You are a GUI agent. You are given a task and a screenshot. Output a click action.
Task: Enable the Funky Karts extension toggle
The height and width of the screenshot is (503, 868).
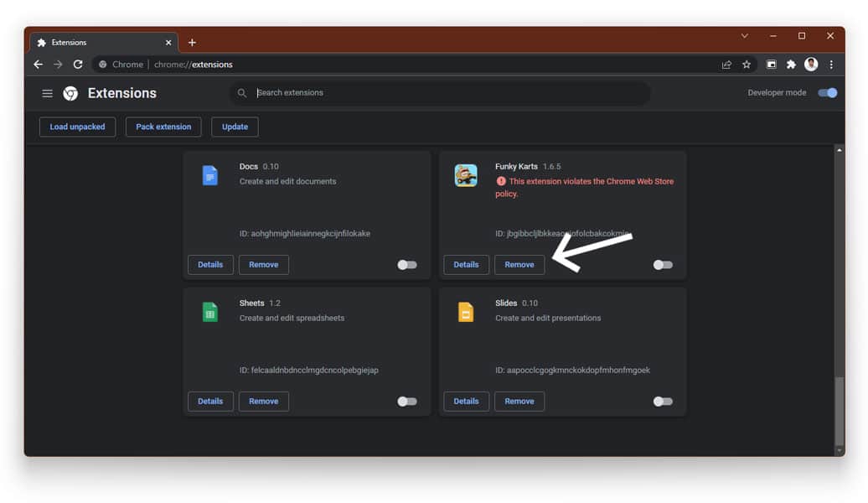pyautogui.click(x=663, y=265)
